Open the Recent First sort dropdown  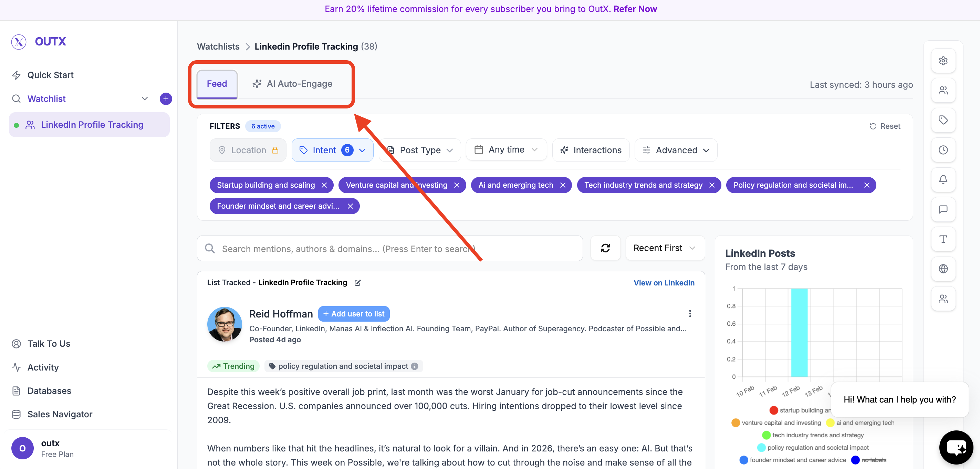point(664,248)
